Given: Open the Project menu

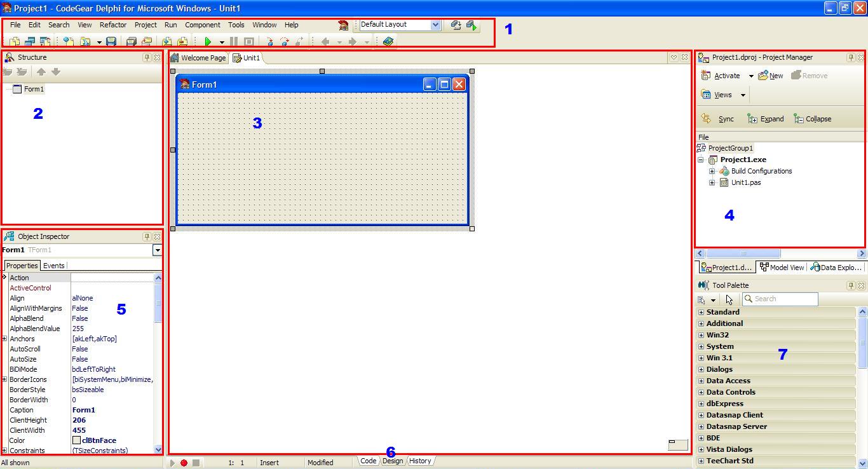Looking at the screenshot, I should [x=146, y=25].
